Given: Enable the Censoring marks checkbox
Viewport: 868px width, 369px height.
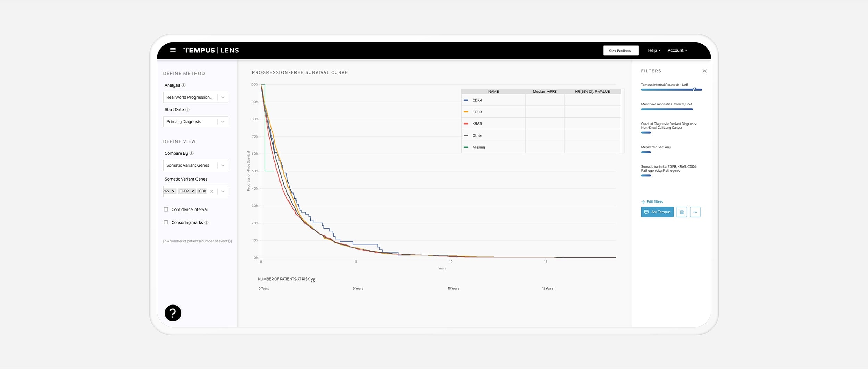Looking at the screenshot, I should coord(166,223).
